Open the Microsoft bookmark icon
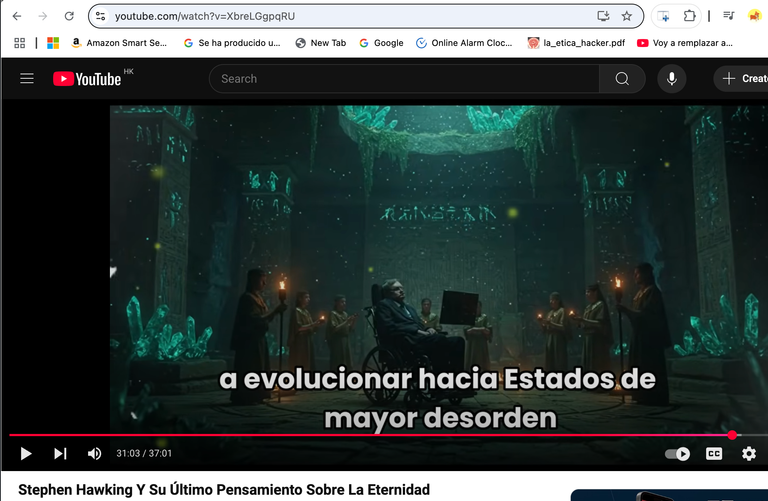 click(53, 43)
